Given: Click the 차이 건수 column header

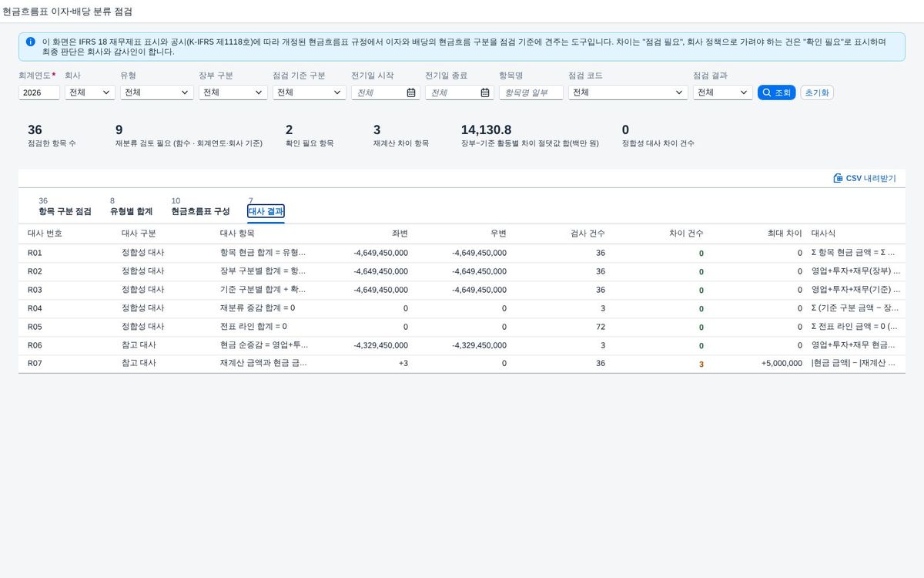Looking at the screenshot, I should [x=686, y=233].
